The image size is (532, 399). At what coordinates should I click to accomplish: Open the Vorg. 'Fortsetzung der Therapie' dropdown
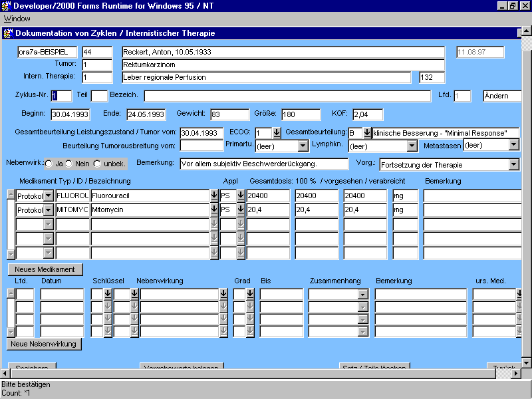point(513,164)
